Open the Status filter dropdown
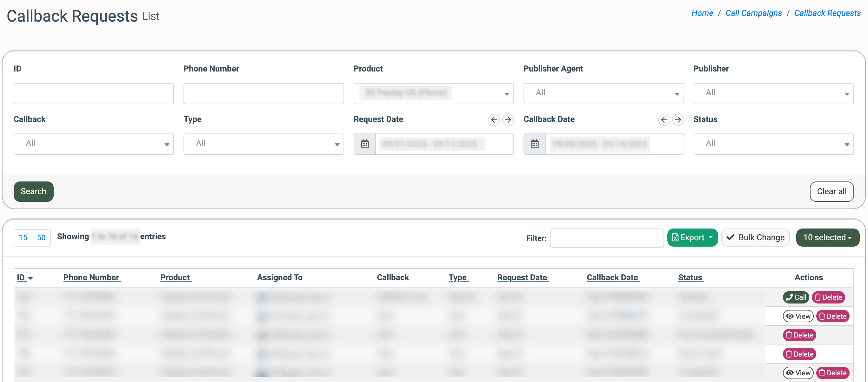868x382 pixels. [x=773, y=144]
